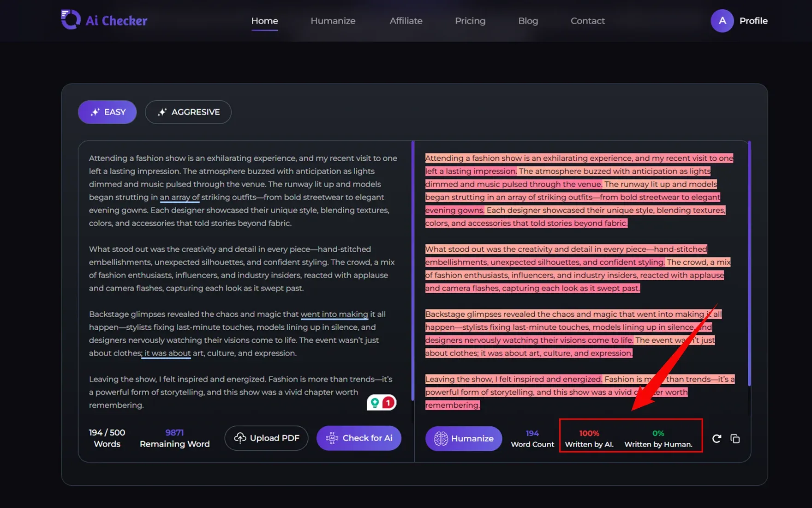The width and height of the screenshot is (812, 508).
Task: Open the Home tab in the navigation
Action: click(265, 21)
